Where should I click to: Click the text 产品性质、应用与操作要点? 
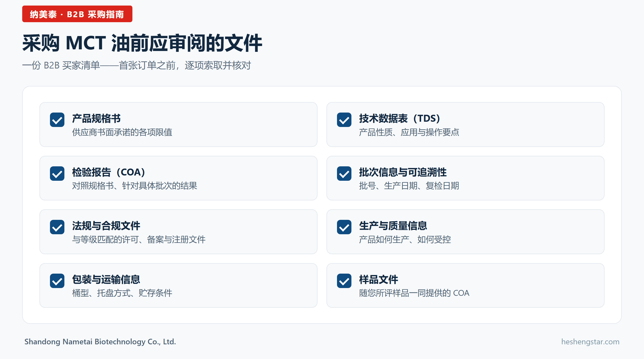pyautogui.click(x=409, y=132)
